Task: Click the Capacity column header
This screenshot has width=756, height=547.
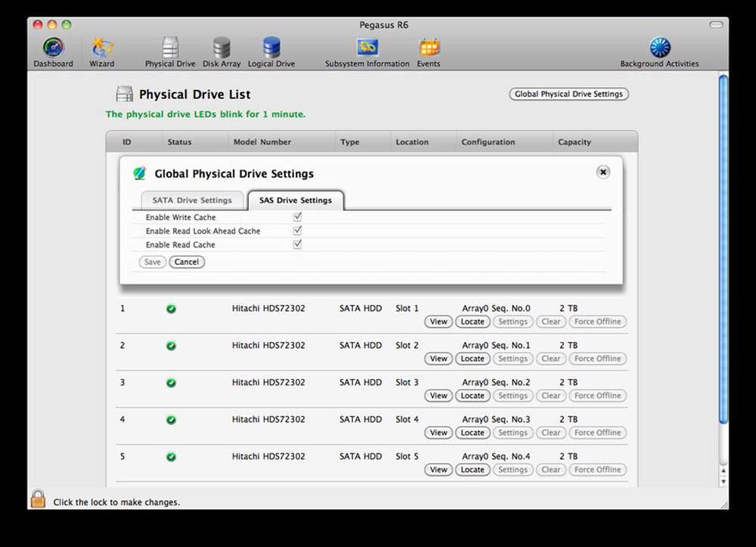Action: (575, 141)
